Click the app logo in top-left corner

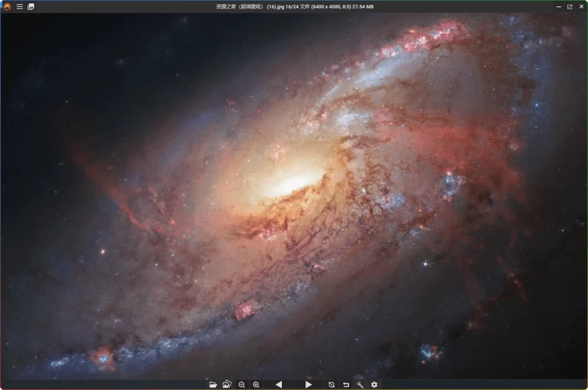point(7,6)
